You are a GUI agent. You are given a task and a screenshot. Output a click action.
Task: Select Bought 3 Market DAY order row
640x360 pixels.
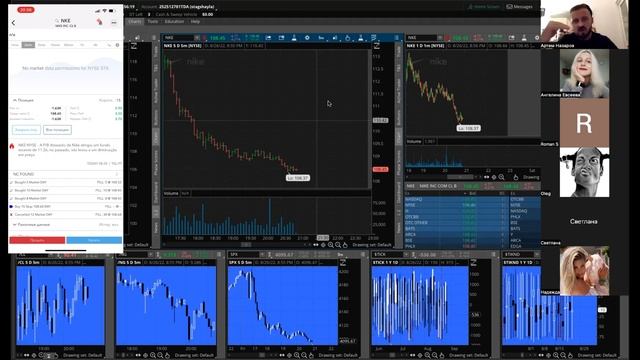pyautogui.click(x=65, y=182)
